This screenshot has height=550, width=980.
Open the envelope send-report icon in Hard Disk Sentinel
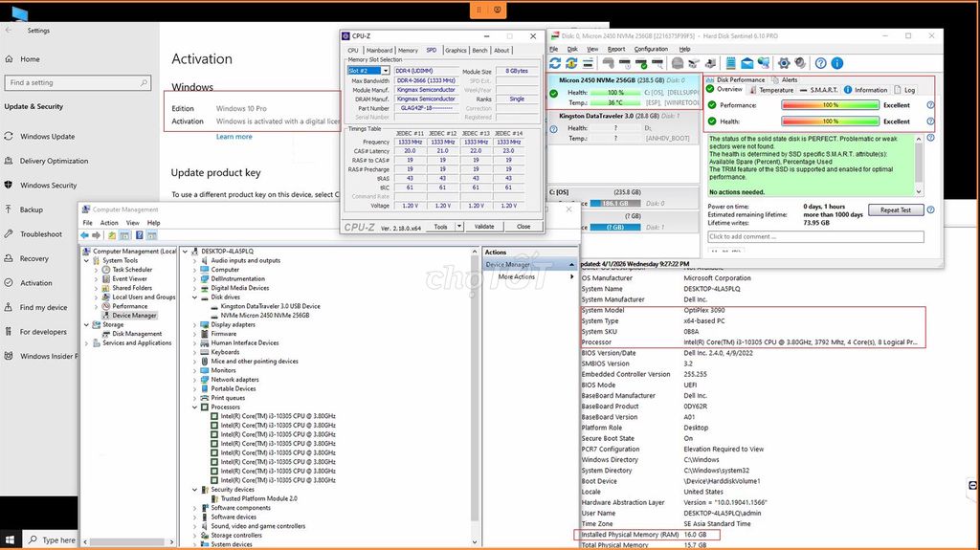[x=746, y=63]
